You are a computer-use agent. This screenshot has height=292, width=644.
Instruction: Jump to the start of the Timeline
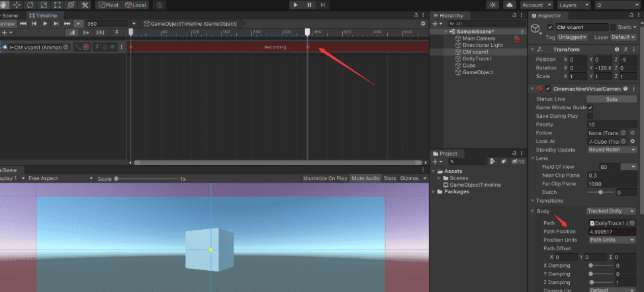[x=23, y=23]
